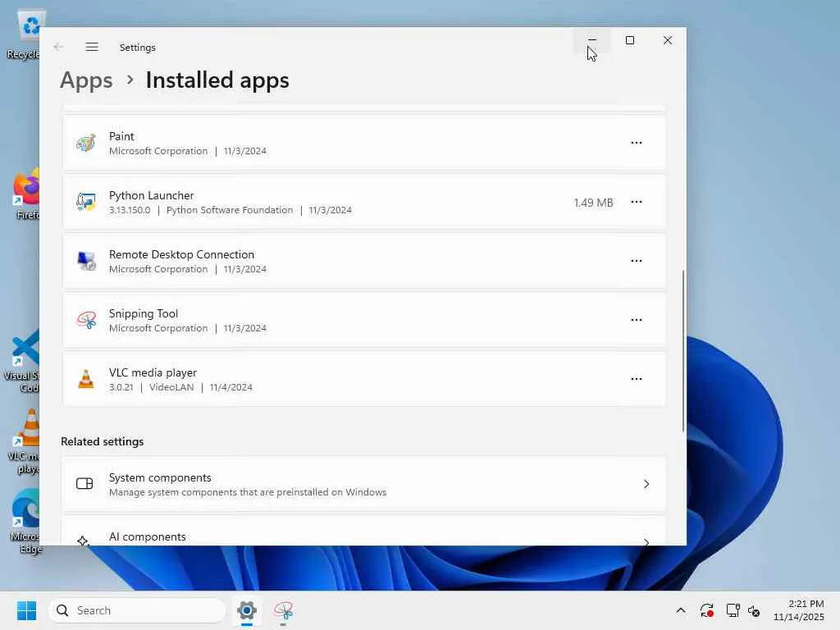Click the AI components sparkle icon
The width and height of the screenshot is (840, 630).
[83, 541]
